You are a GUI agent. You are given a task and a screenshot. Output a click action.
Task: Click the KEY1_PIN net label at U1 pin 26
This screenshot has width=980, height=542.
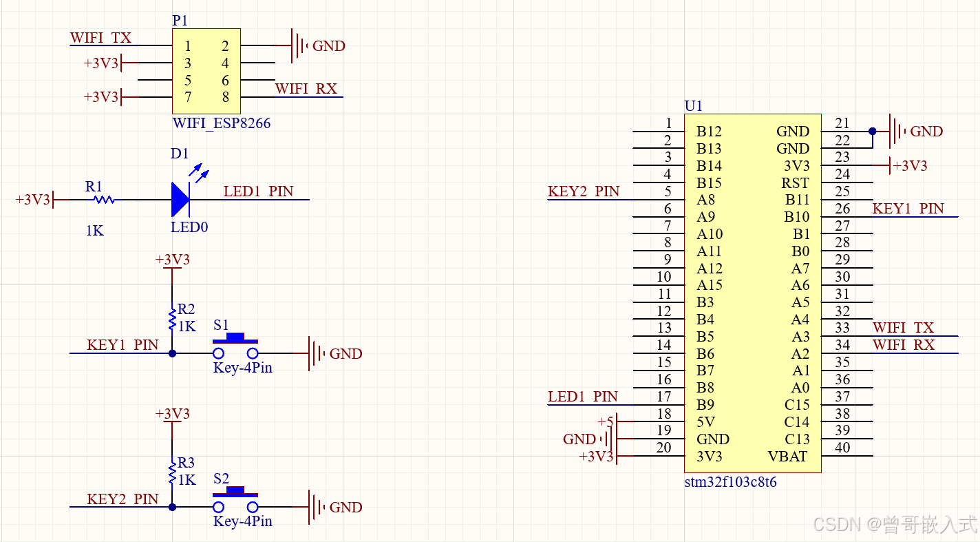908,209
